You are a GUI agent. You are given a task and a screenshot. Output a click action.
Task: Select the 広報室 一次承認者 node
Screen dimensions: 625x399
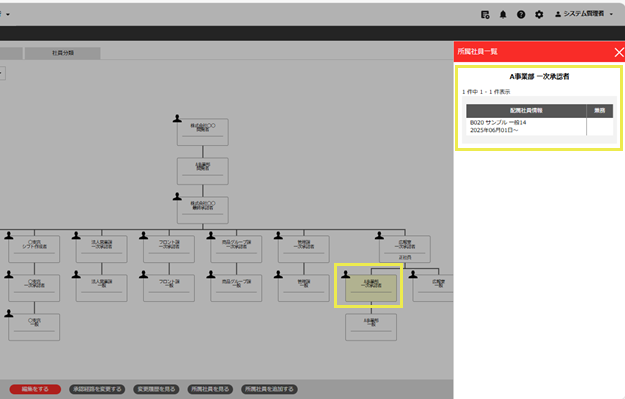click(x=405, y=249)
